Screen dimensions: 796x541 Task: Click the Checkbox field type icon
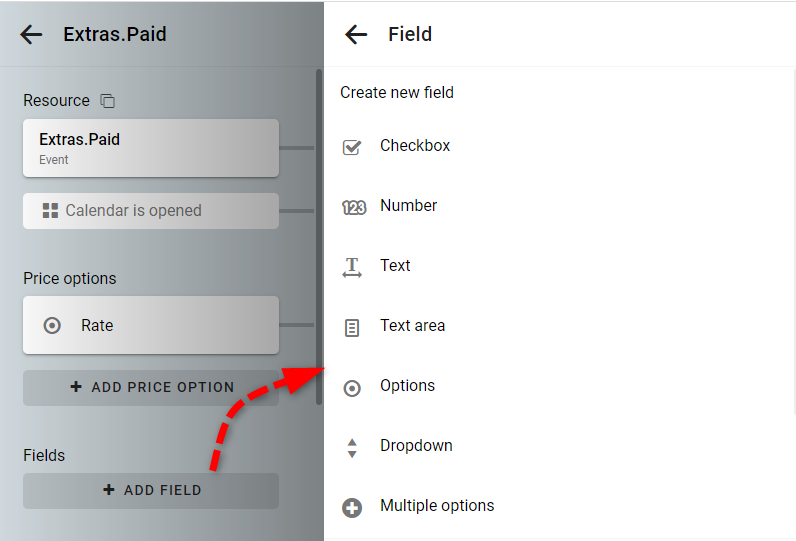click(x=352, y=147)
